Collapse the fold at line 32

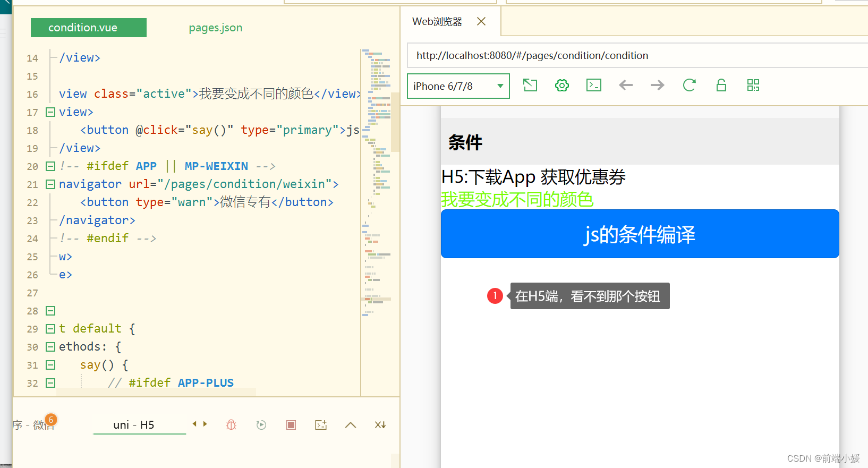[x=50, y=383]
